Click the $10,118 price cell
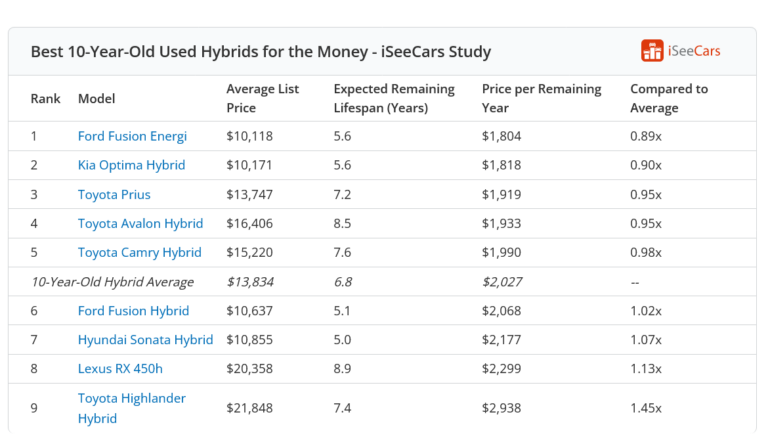This screenshot has height=446, width=768. click(x=249, y=136)
